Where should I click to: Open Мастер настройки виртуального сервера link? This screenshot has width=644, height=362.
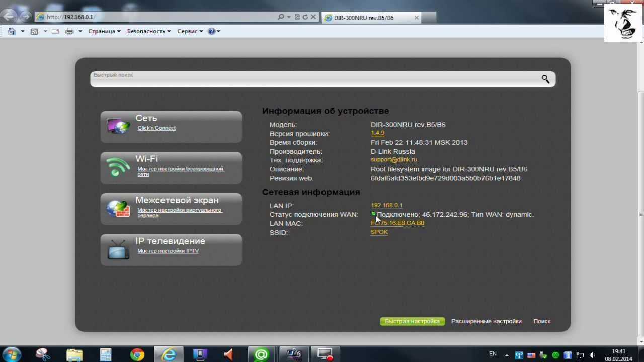tap(180, 213)
